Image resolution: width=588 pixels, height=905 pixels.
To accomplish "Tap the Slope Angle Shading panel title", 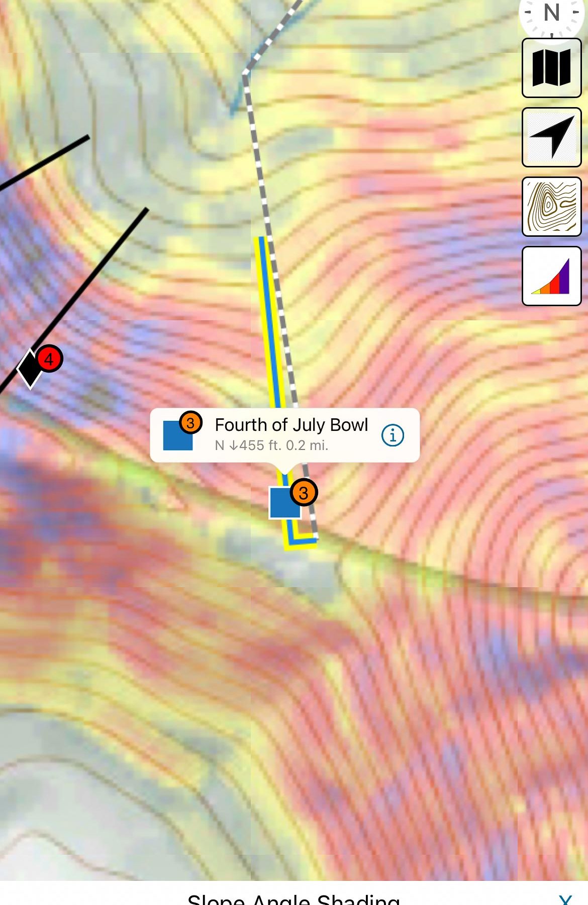I will [x=293, y=899].
